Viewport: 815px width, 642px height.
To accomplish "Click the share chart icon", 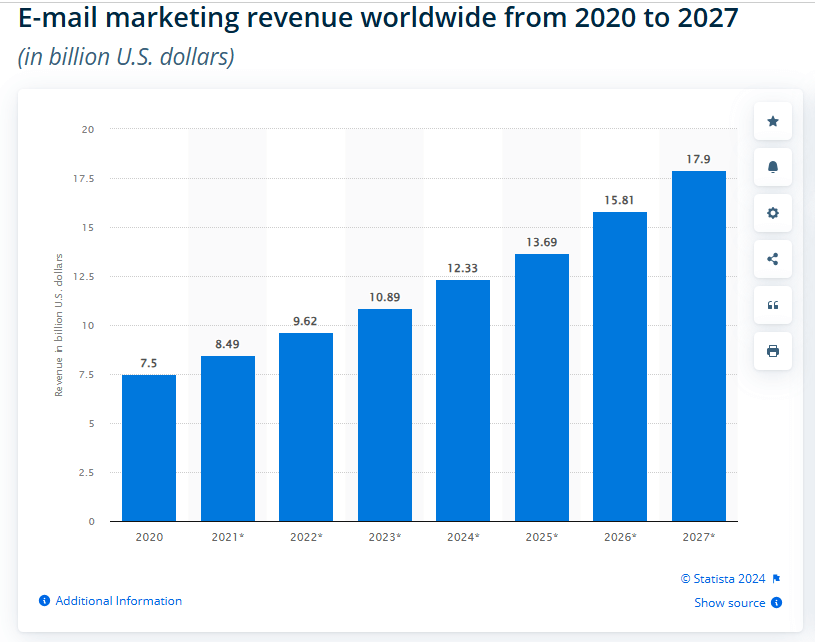I will pos(772,259).
